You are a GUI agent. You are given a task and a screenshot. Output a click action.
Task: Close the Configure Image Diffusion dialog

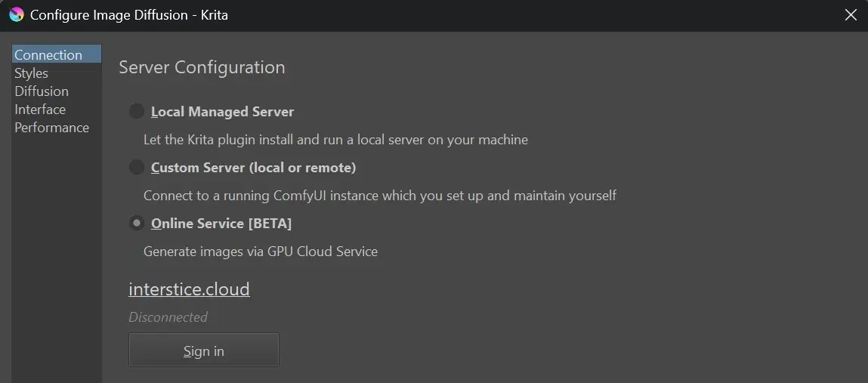pos(851,15)
